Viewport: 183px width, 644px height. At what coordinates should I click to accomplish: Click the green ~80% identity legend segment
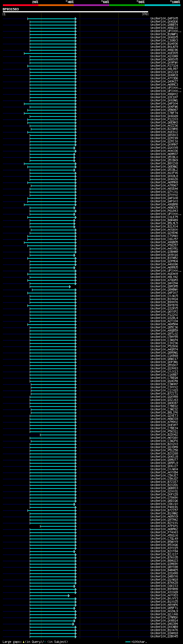(127, 5)
